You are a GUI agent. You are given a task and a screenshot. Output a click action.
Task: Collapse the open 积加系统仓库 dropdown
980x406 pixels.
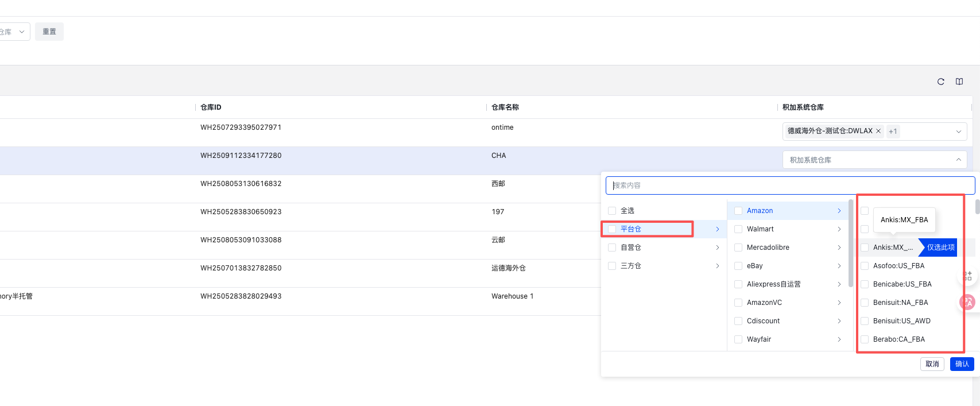tap(958, 160)
